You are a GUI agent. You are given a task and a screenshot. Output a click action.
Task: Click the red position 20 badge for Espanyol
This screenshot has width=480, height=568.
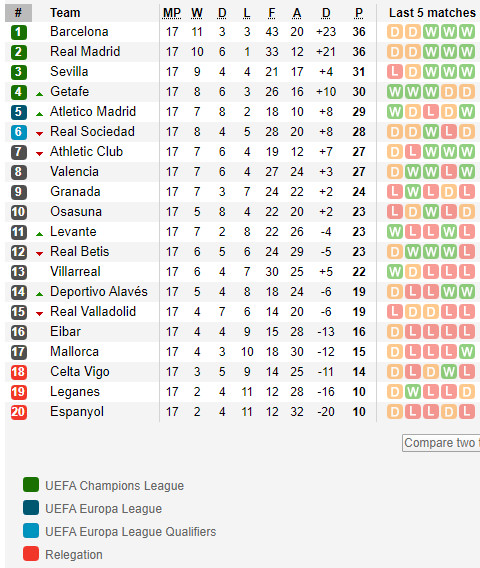18,412
